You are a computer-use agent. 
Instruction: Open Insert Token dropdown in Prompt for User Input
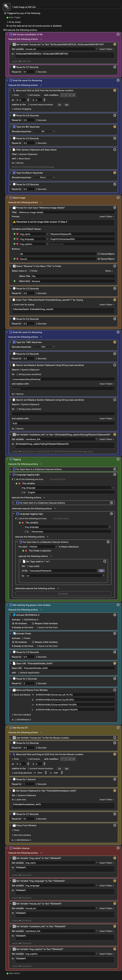click(107, 216)
